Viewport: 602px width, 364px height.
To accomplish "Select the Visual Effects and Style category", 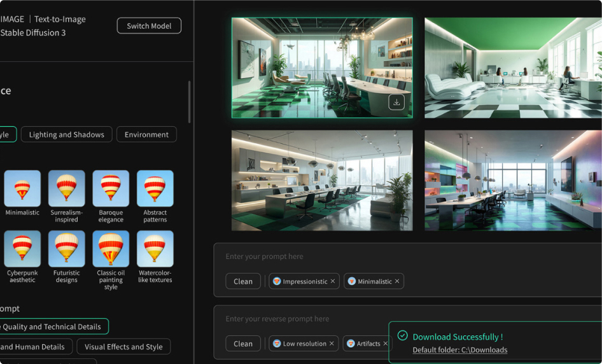I will point(123,347).
